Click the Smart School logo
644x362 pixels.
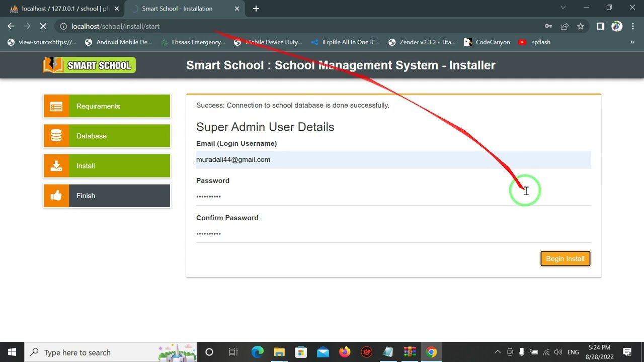[x=89, y=65]
